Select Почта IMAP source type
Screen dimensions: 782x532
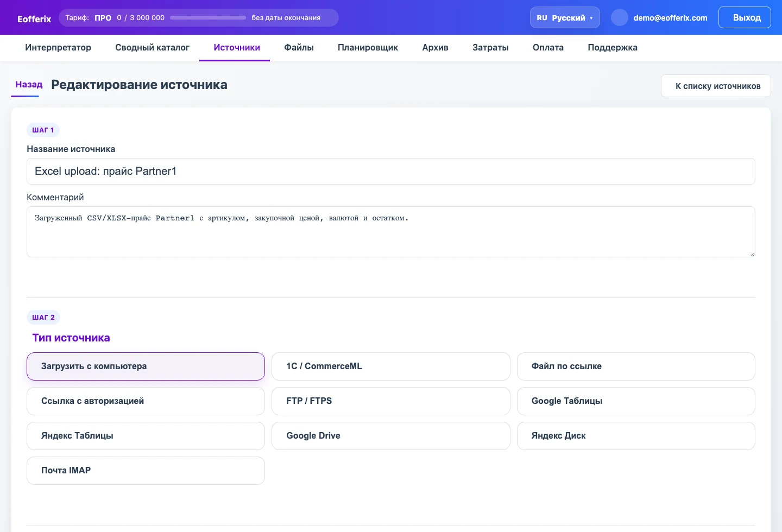146,471
